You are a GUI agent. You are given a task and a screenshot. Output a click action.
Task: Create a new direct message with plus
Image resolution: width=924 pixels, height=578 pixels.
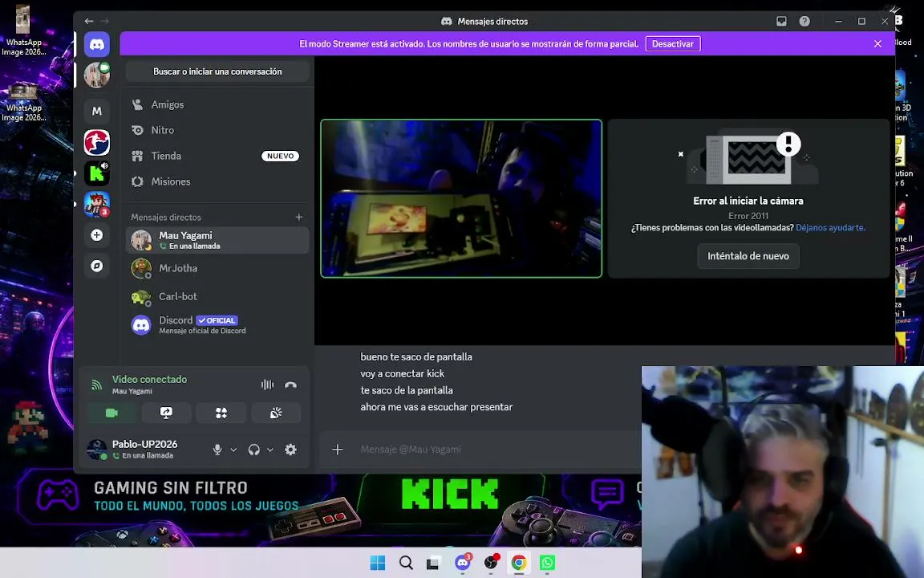pyautogui.click(x=298, y=217)
